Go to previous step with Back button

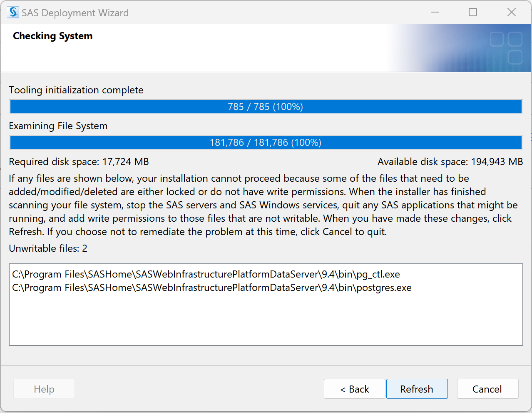(x=354, y=389)
